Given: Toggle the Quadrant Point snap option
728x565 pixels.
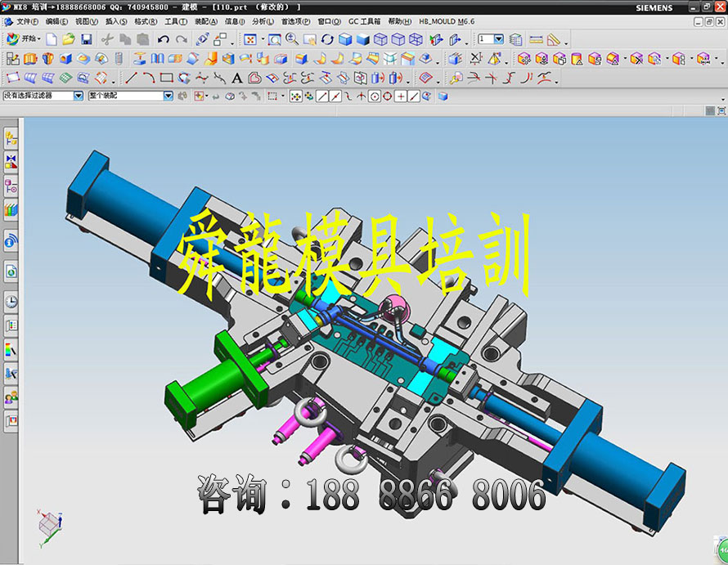Looking at the screenshot, I should pos(387,96).
